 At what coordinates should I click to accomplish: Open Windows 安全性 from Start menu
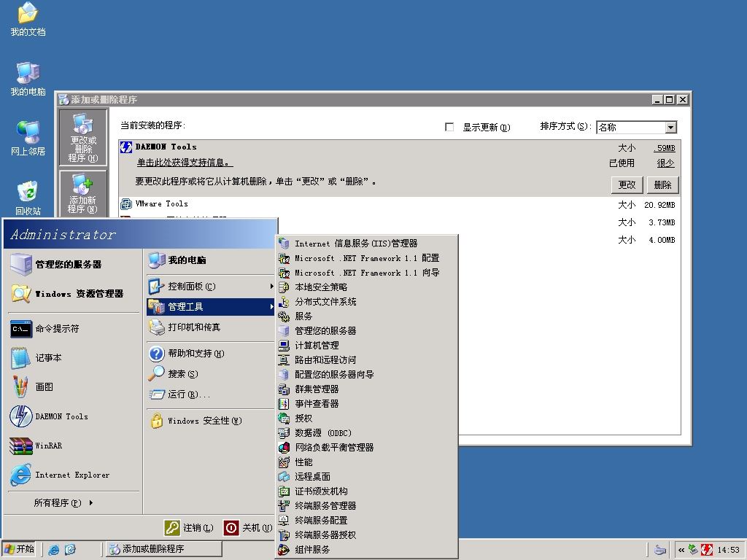[210, 421]
